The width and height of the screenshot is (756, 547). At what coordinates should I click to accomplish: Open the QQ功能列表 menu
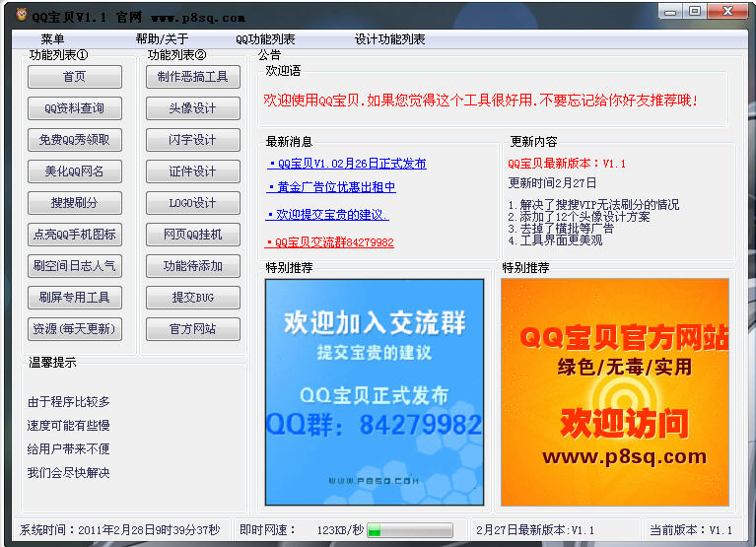265,39
